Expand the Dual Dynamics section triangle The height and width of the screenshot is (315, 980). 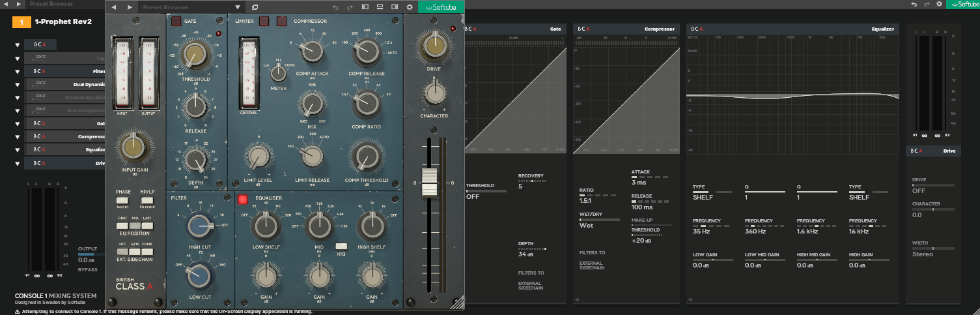pos(17,84)
